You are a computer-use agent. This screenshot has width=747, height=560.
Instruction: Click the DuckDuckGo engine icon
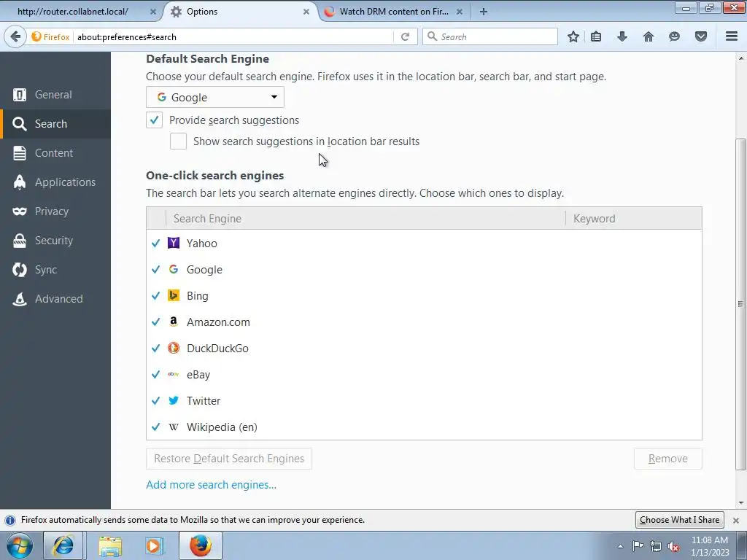point(174,348)
